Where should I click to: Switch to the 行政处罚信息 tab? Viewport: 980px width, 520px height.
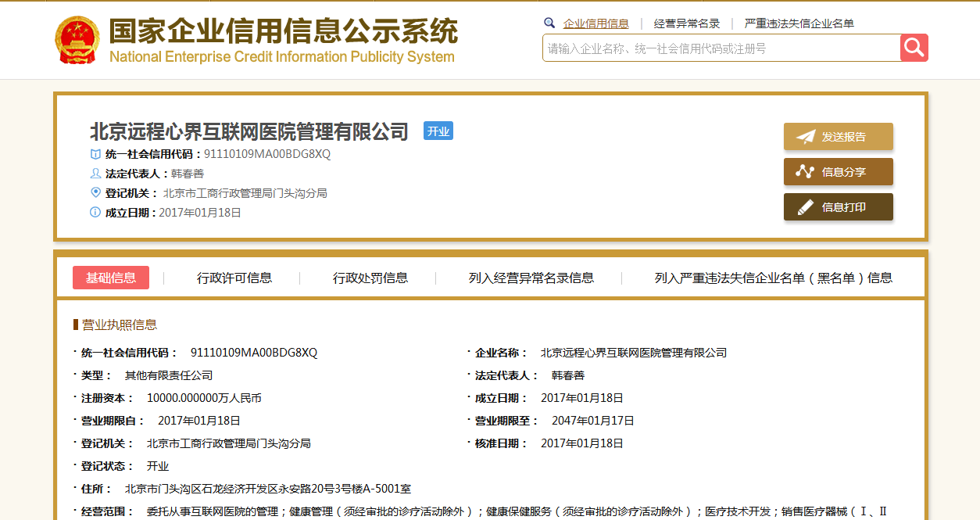pos(370,278)
